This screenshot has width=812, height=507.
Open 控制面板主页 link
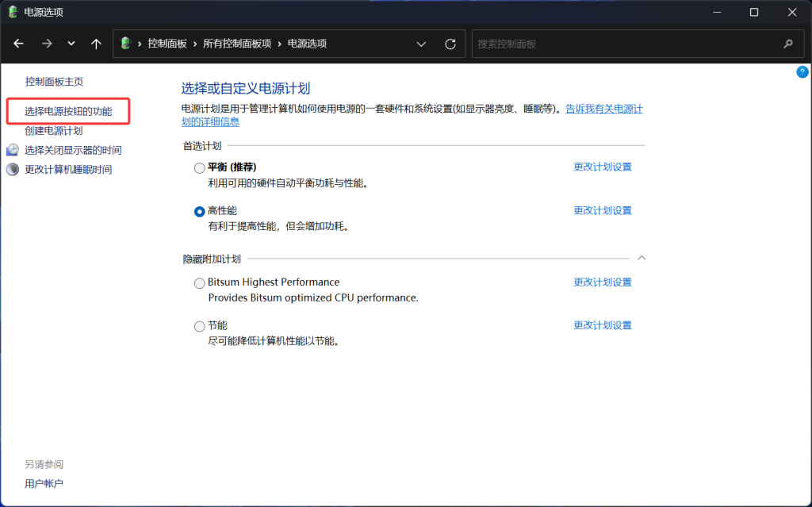54,82
